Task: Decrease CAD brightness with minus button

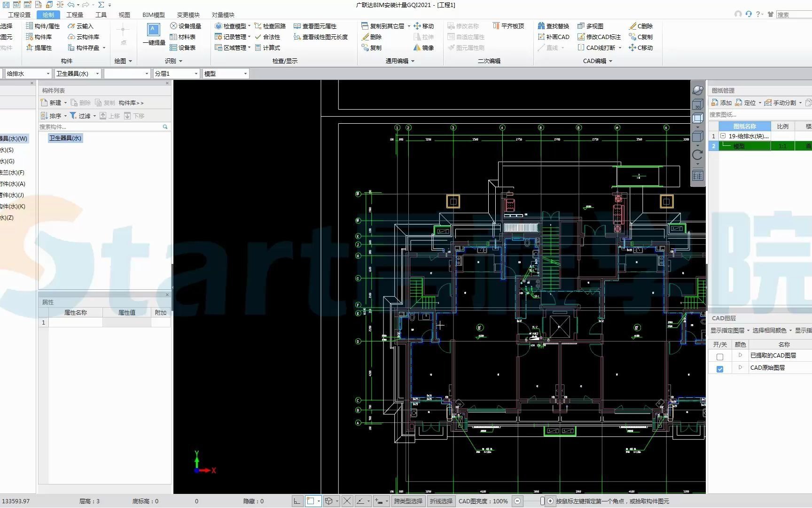Action: (517, 501)
